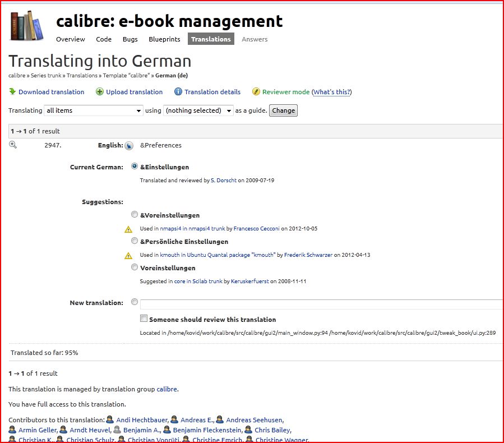The image size is (504, 443).
Task: Click person icon before Andi Hechtbauer
Action: [110, 419]
